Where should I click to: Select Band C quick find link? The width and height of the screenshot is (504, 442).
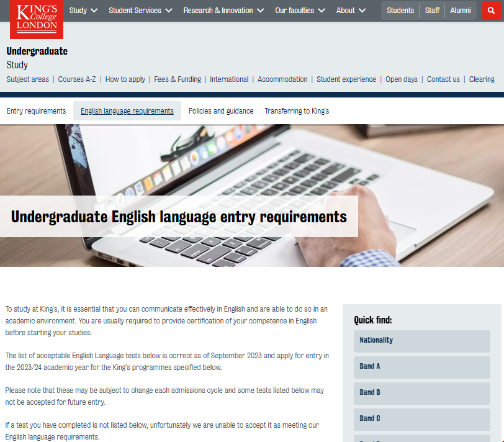pos(421,419)
